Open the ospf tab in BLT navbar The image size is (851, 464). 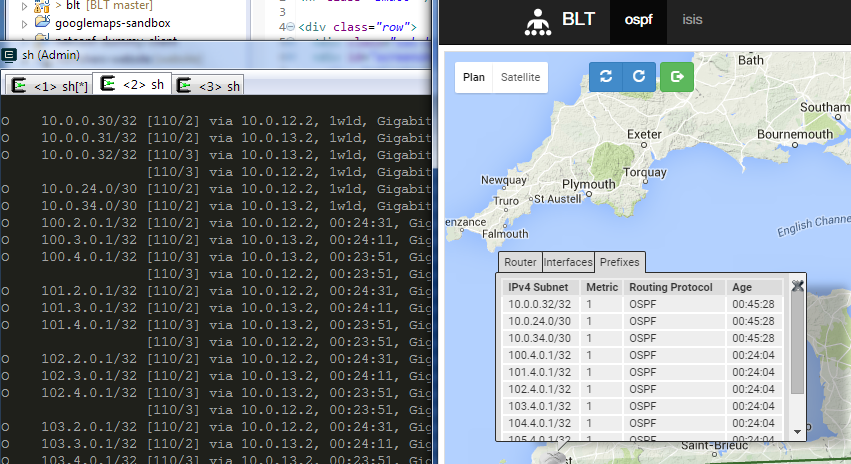coord(638,20)
